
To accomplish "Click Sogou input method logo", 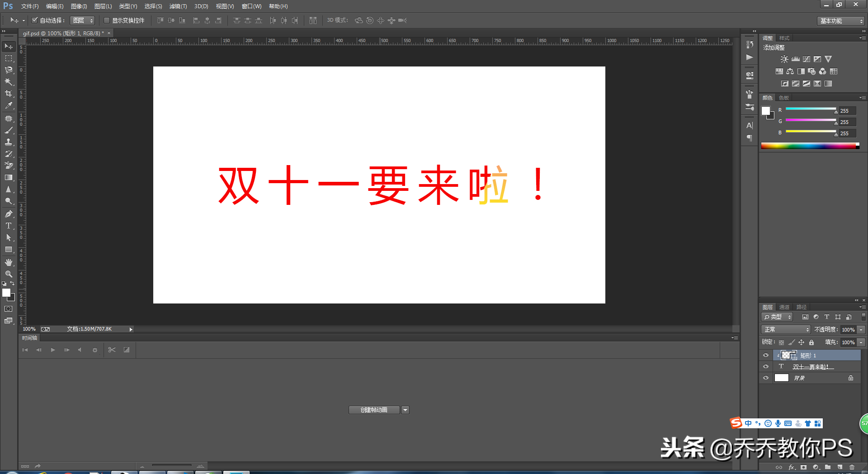I will pyautogui.click(x=736, y=423).
